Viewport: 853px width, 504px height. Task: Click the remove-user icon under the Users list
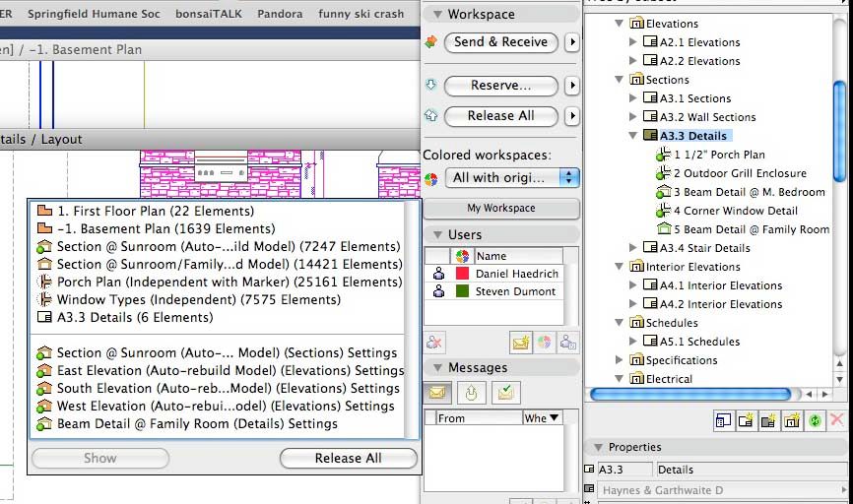point(434,342)
